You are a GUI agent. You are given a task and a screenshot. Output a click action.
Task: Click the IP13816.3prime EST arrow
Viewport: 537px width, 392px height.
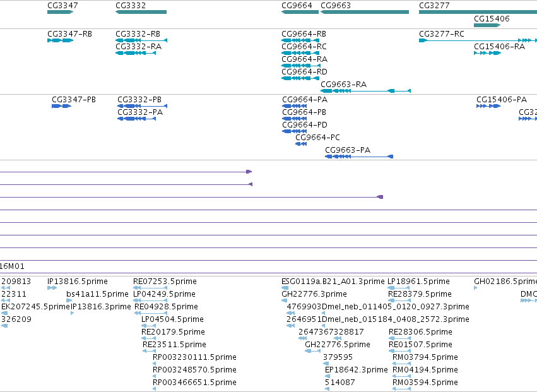coord(73,313)
